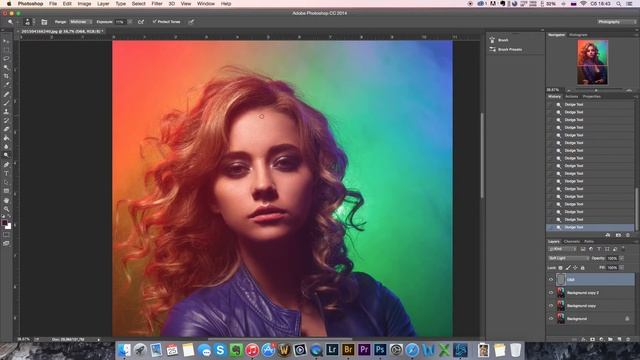Enable airbrush mode in options bar
Image resolution: width=640 pixels, height=360 pixels.
click(x=141, y=22)
